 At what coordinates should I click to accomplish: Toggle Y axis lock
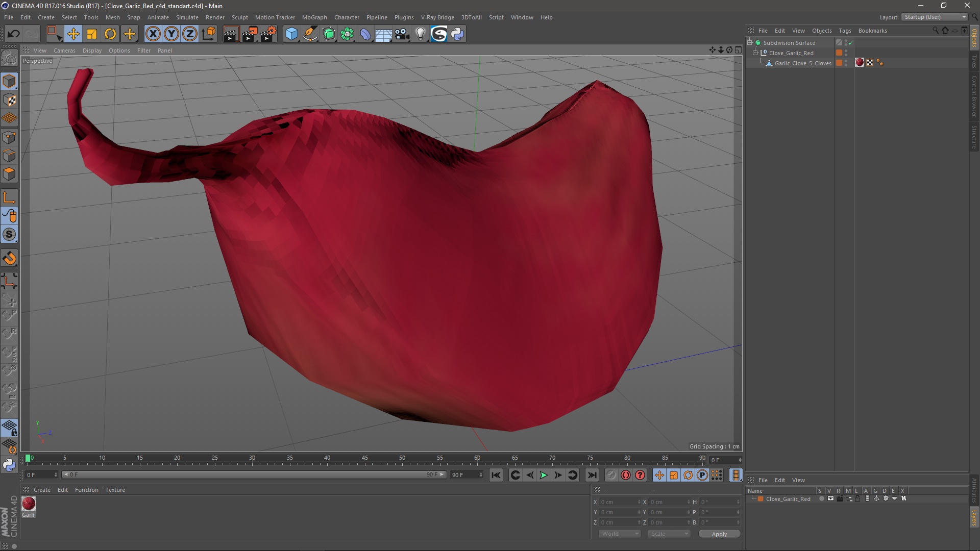click(171, 34)
